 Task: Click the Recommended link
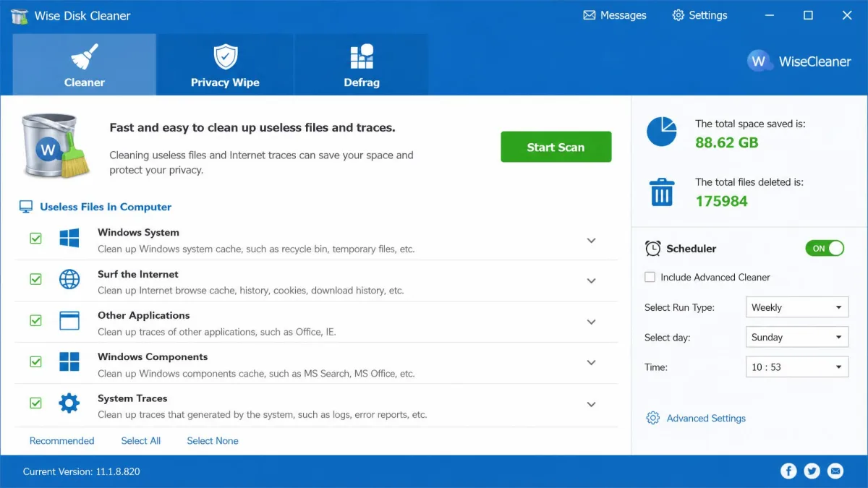[x=62, y=440]
